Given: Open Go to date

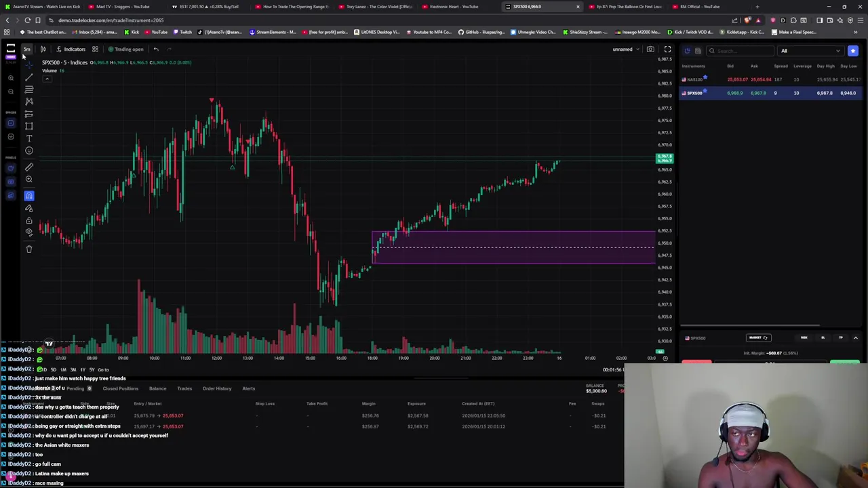Looking at the screenshot, I should coord(103,369).
